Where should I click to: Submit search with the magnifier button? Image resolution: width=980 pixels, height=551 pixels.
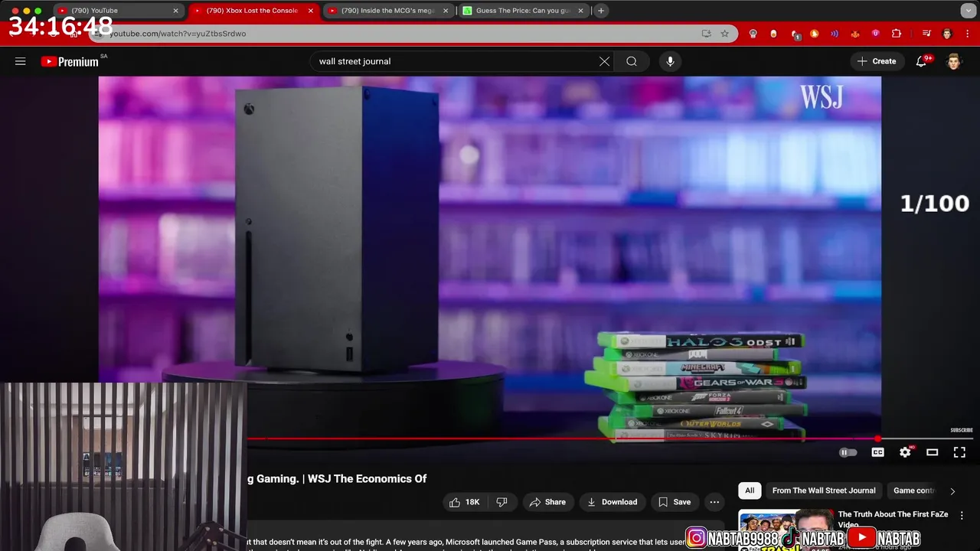(x=632, y=61)
